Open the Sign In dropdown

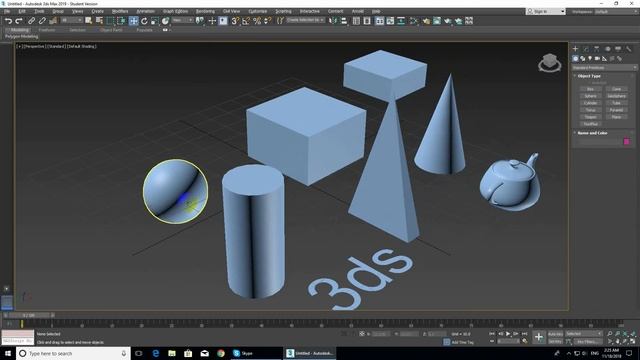point(546,11)
